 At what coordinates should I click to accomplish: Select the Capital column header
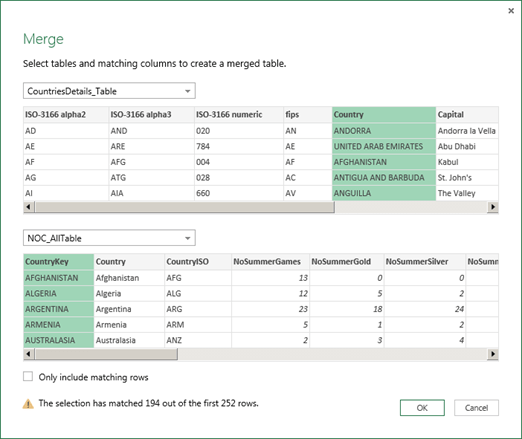point(467,115)
